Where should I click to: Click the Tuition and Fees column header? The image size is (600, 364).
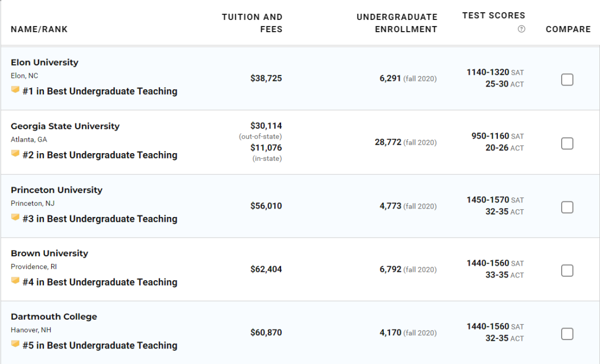[x=252, y=23]
